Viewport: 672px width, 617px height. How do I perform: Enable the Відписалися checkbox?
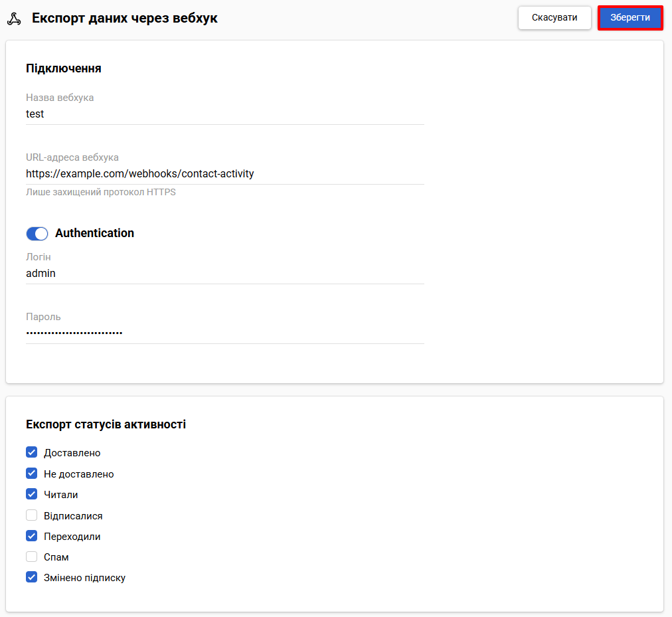tap(32, 515)
